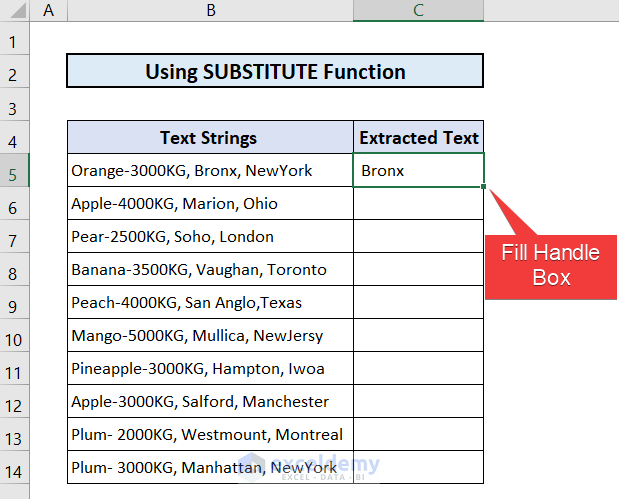This screenshot has width=619, height=499.
Task: Click the fill handle on cell C5
Action: 484,187
